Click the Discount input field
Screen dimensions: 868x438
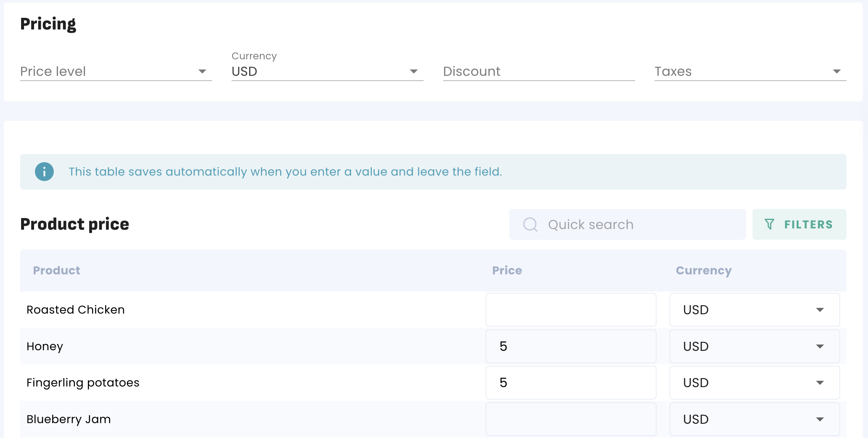[x=538, y=71]
